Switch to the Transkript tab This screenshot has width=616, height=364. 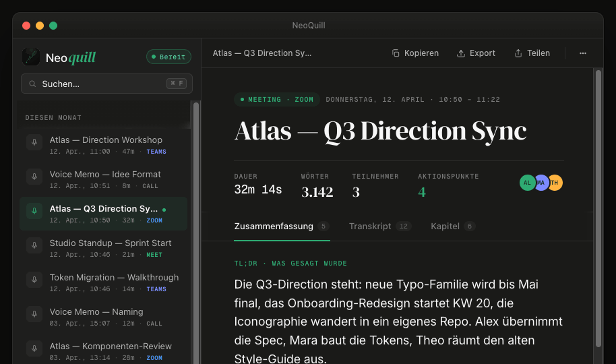(380, 226)
